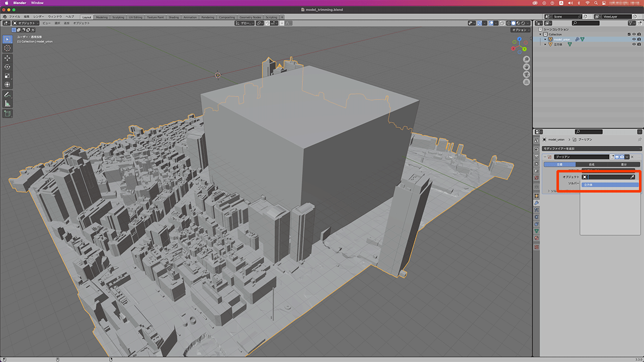Open the Shading workspace tab
Viewport: 644px width, 362px height.
174,17
